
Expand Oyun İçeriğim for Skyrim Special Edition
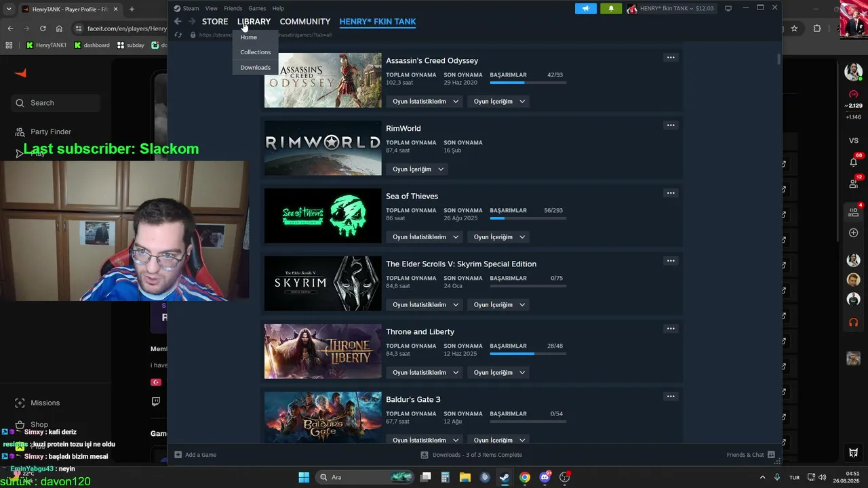[500, 305]
